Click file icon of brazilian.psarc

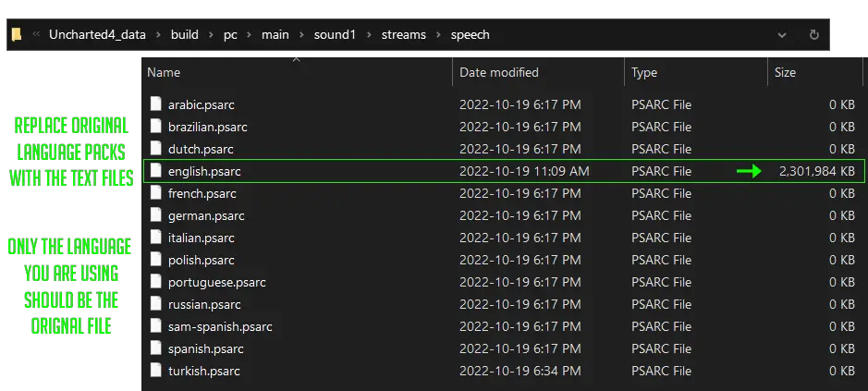[156, 127]
